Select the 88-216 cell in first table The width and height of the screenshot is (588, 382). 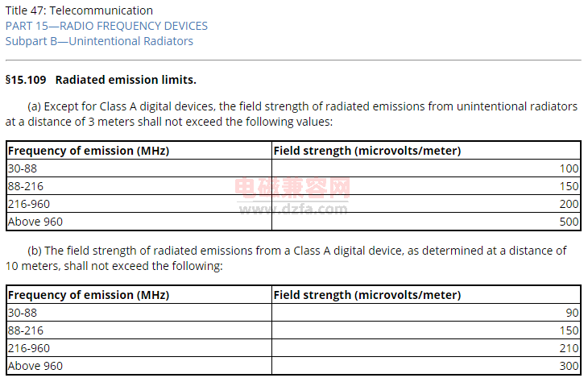pos(139,186)
